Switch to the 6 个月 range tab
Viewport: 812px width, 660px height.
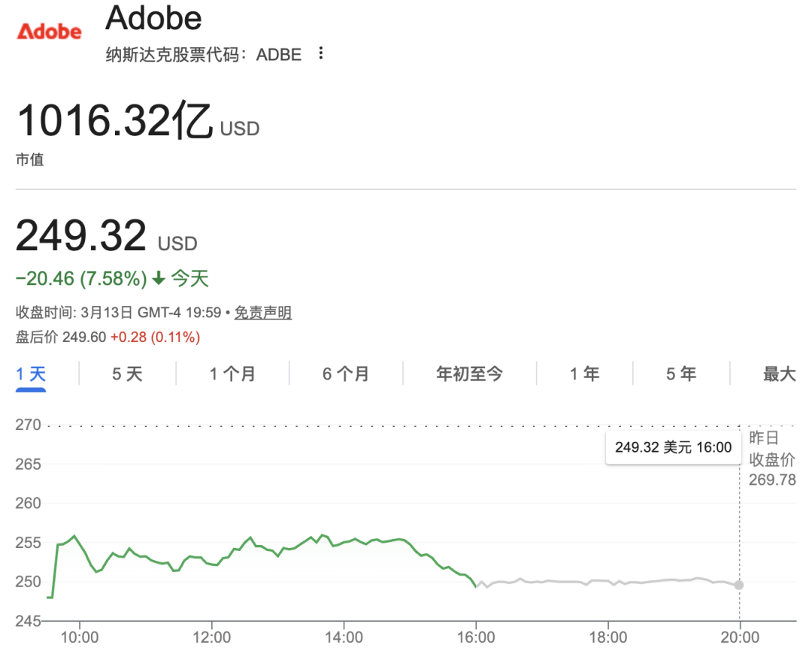point(346,374)
